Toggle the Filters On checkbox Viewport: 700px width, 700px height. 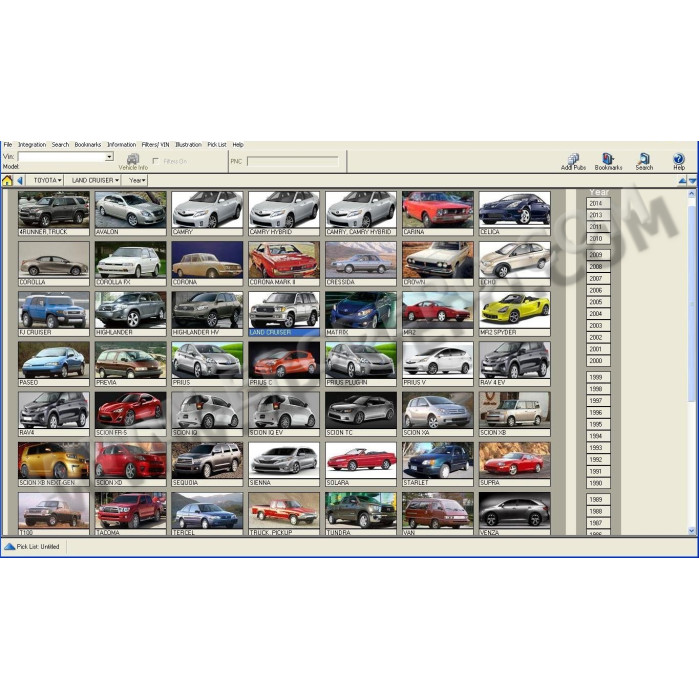click(x=155, y=161)
